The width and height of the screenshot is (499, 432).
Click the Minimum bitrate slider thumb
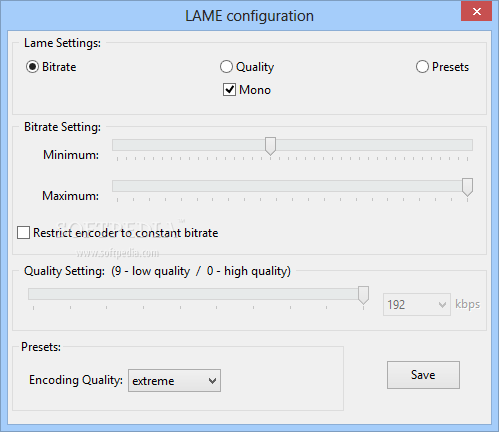[270, 146]
